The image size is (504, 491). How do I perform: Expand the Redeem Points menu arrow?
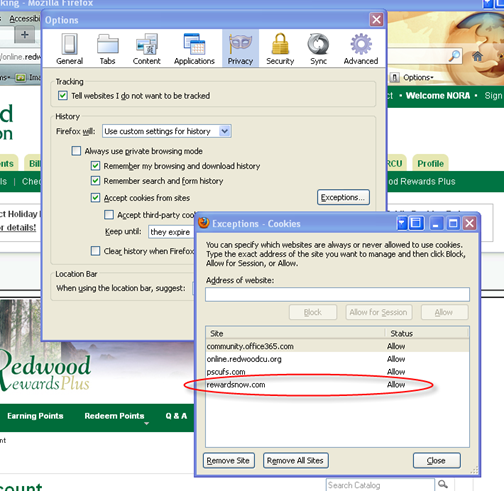146,423
